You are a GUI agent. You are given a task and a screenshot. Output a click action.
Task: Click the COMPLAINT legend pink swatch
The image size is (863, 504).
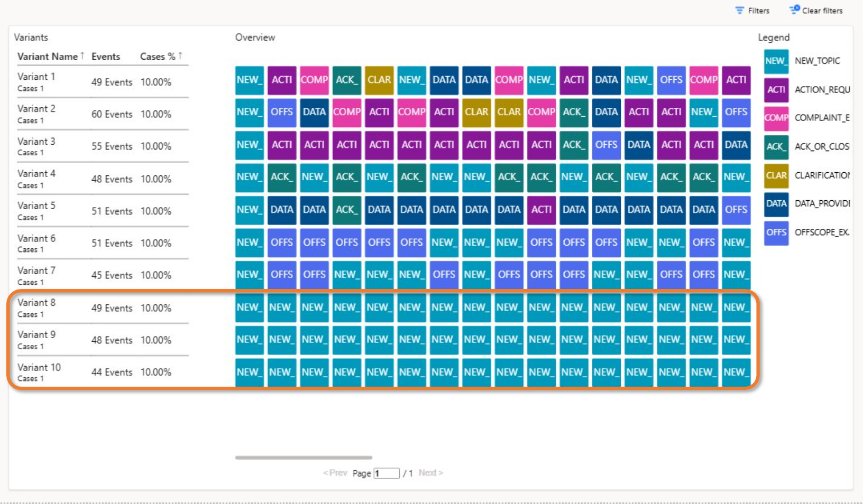776,118
